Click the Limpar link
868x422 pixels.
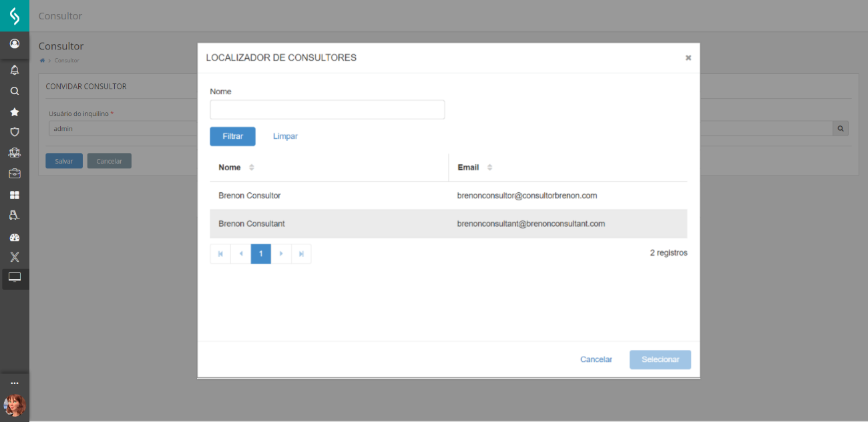285,136
